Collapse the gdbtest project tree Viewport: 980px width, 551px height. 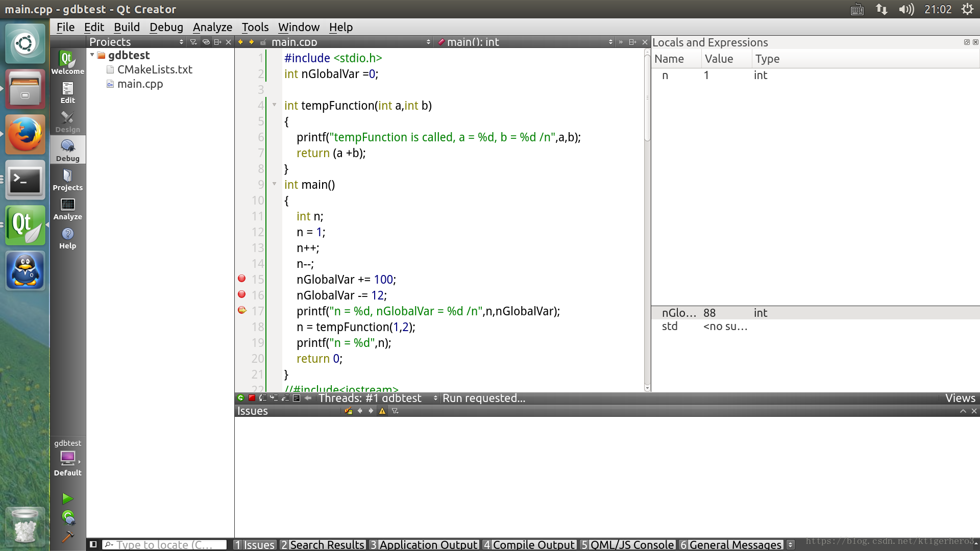(92, 55)
